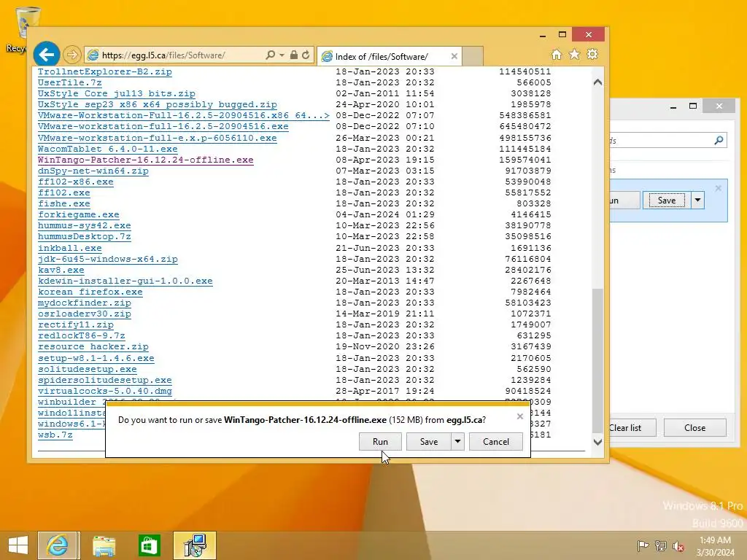Image resolution: width=747 pixels, height=560 pixels.
Task: Click the date 04-Jan-2024 01:29
Action: 385,215
